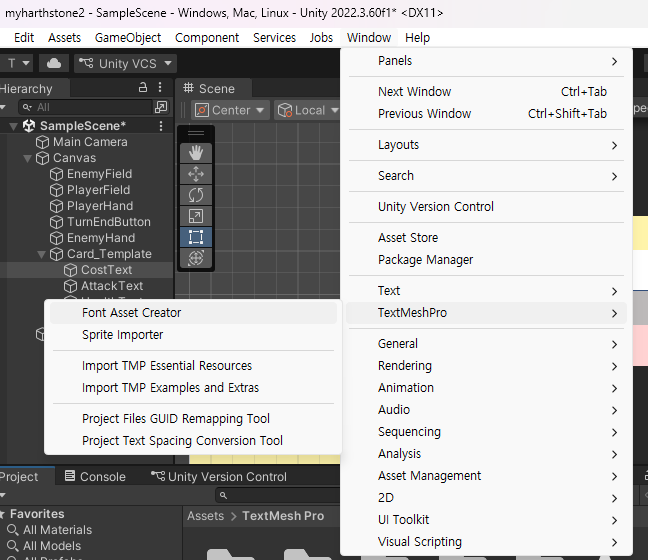Click the Main Camera cube icon

42,142
